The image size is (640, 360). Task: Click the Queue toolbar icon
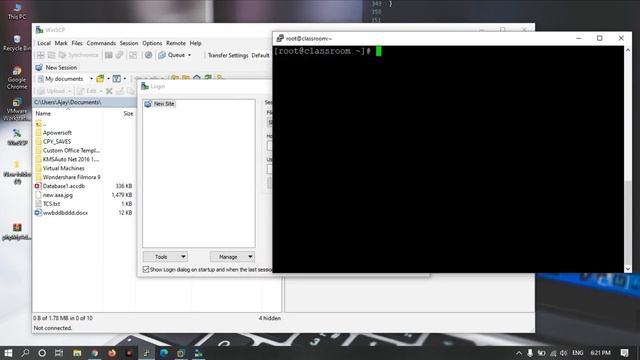162,55
